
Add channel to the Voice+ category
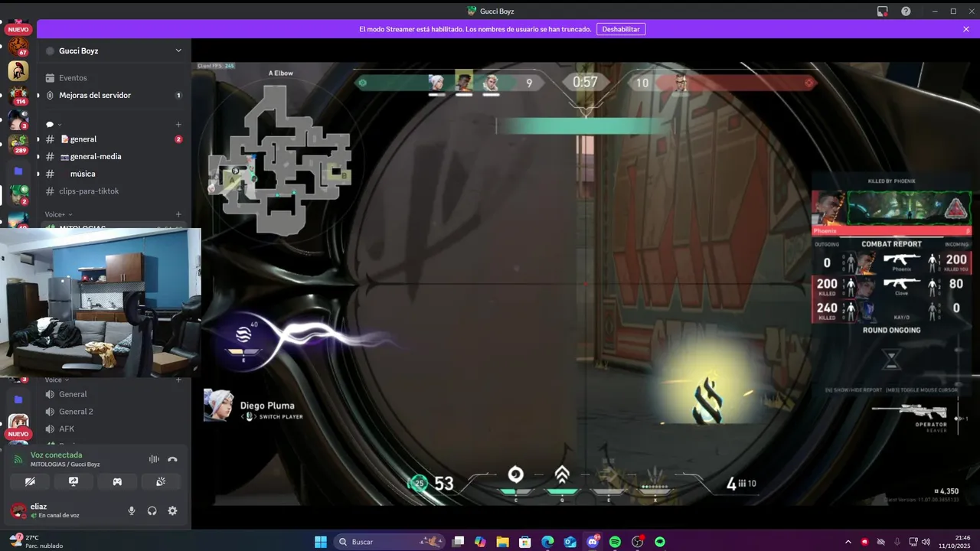coord(178,214)
